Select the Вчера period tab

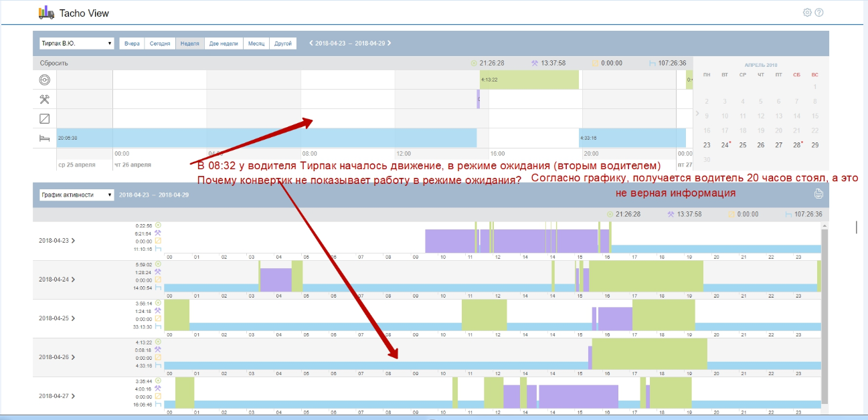coord(132,43)
